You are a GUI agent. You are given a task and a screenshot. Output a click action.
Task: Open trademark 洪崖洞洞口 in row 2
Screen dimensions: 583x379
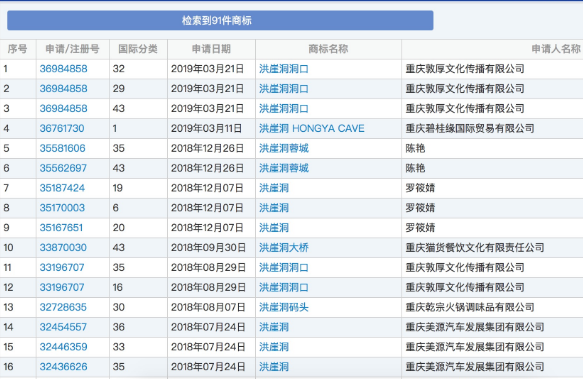284,89
